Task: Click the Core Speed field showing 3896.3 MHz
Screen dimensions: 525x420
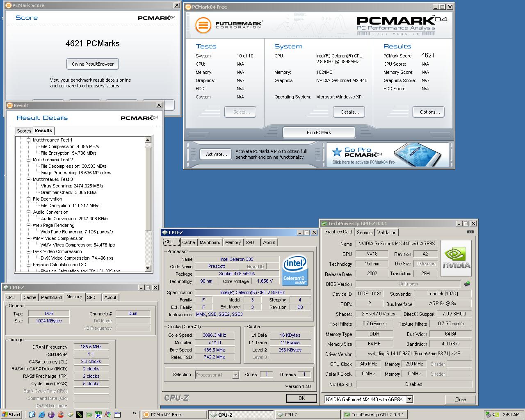Action: click(215, 335)
